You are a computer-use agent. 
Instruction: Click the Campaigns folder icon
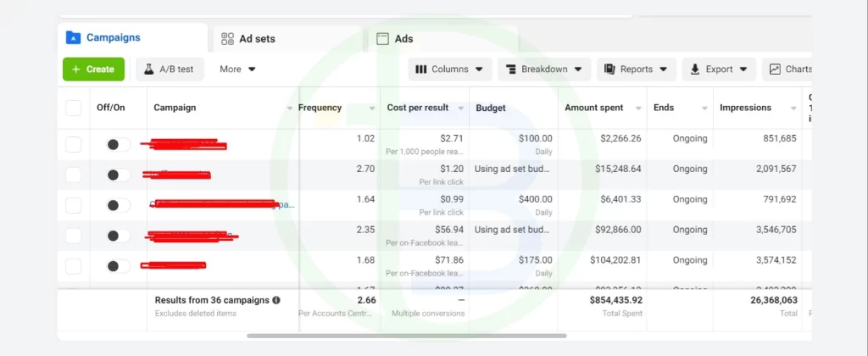coord(73,38)
